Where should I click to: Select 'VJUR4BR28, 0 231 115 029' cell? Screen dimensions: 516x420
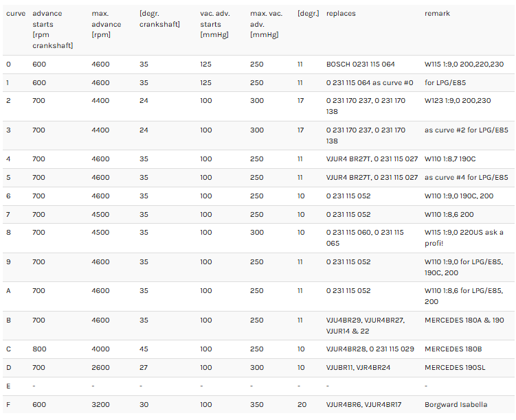[370, 349]
